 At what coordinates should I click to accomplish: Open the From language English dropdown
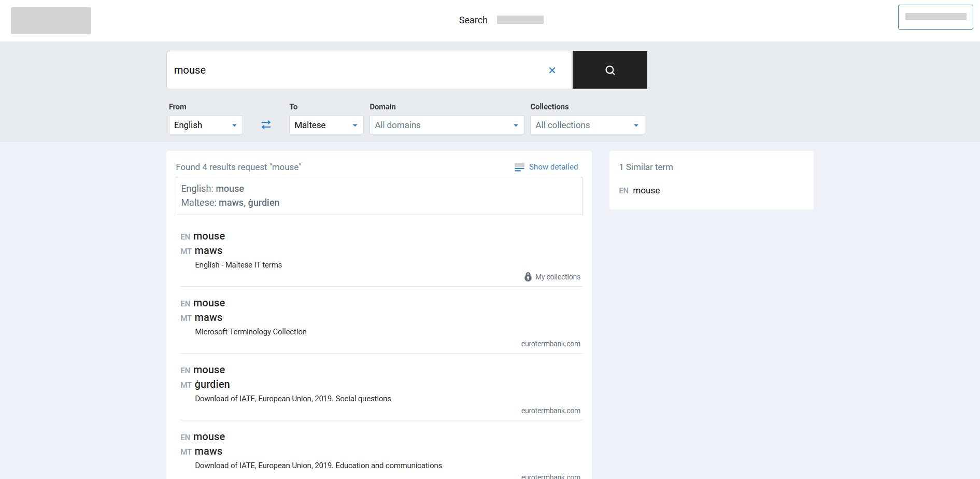(x=206, y=125)
